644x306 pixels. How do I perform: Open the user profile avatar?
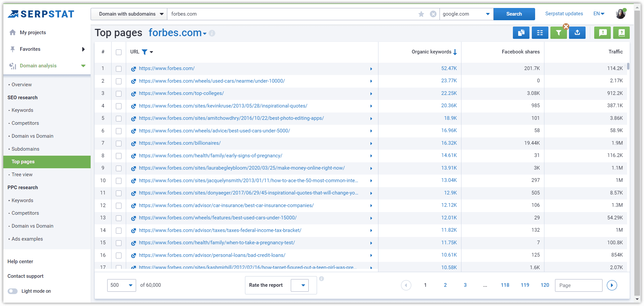(620, 14)
